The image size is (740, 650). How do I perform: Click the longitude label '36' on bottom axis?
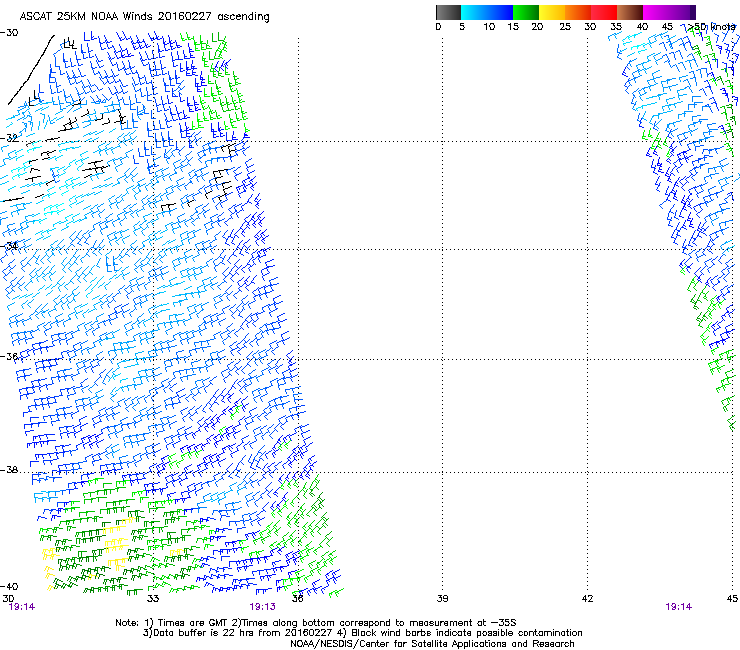pos(297,599)
